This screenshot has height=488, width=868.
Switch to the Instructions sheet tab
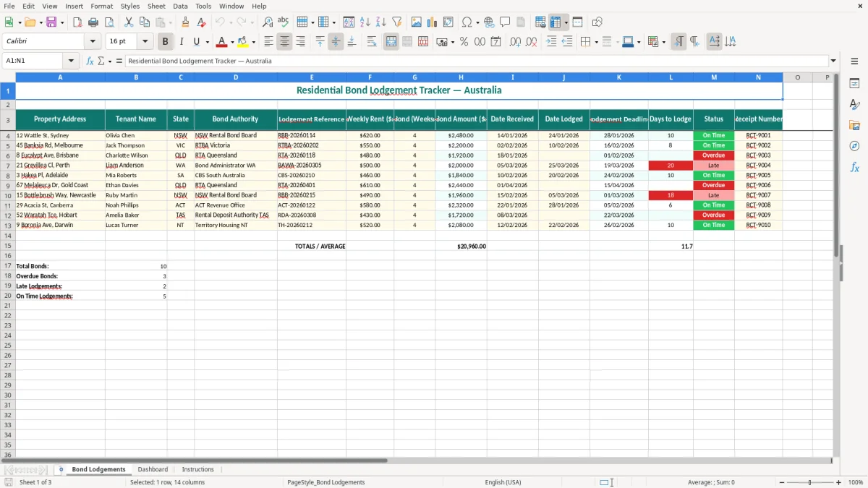click(x=197, y=469)
